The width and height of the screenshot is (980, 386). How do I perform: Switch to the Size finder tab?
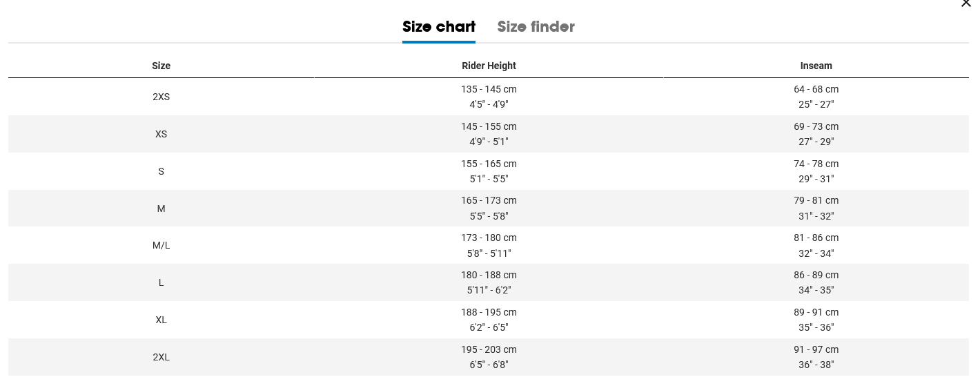tap(536, 27)
